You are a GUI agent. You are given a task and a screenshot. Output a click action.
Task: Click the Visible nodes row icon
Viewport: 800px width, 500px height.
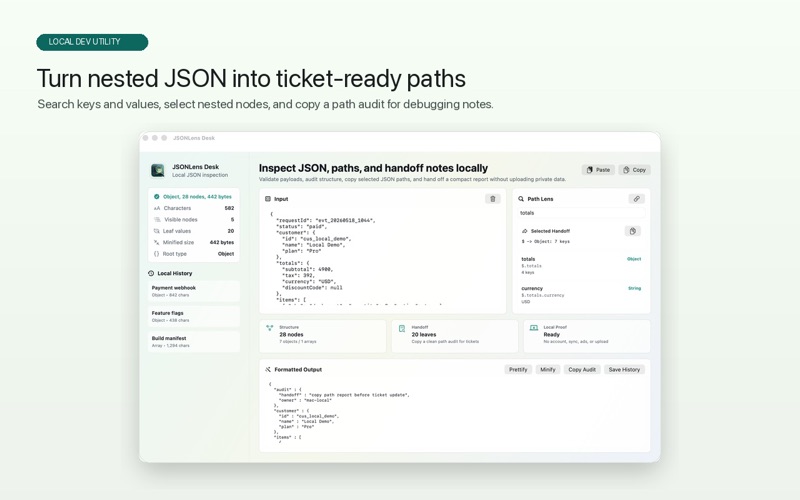(x=157, y=219)
